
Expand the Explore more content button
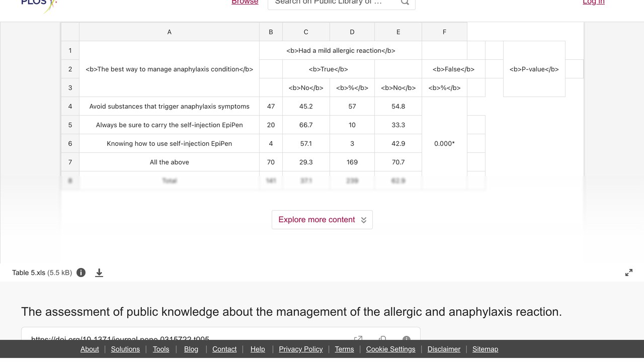point(322,220)
